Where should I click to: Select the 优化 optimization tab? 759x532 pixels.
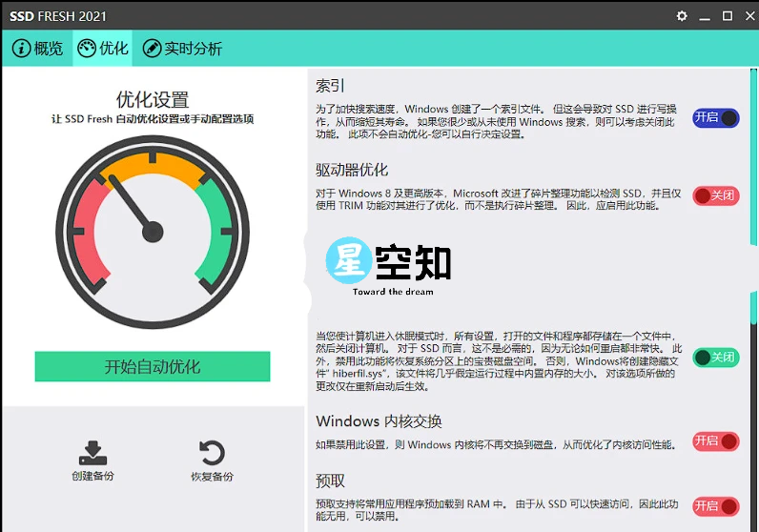(x=103, y=49)
